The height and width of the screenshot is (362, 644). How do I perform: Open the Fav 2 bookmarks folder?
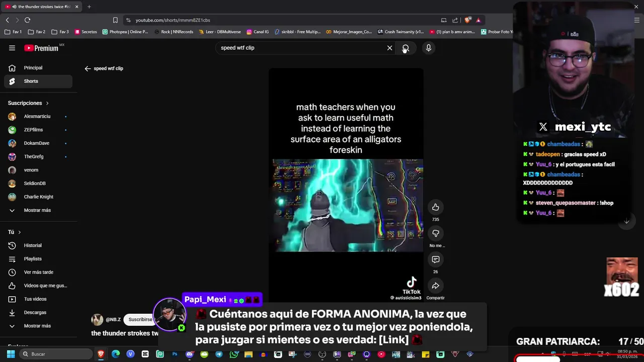pos(37,32)
